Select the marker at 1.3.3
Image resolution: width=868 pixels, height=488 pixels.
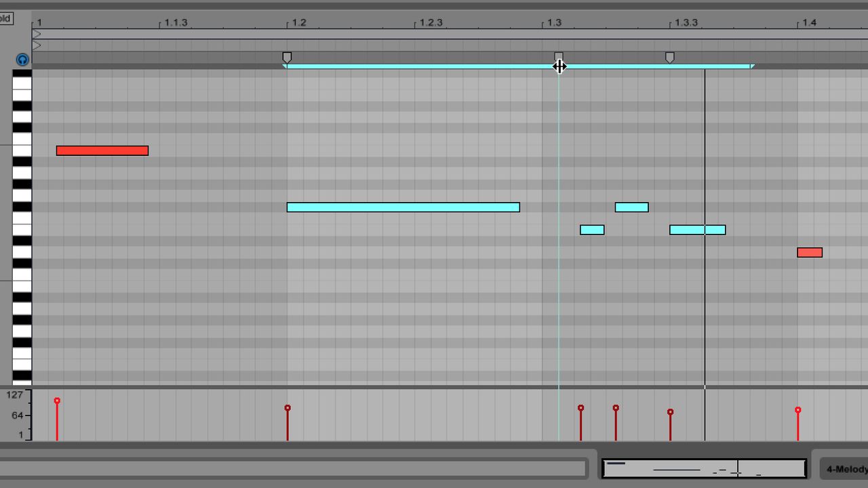point(670,58)
